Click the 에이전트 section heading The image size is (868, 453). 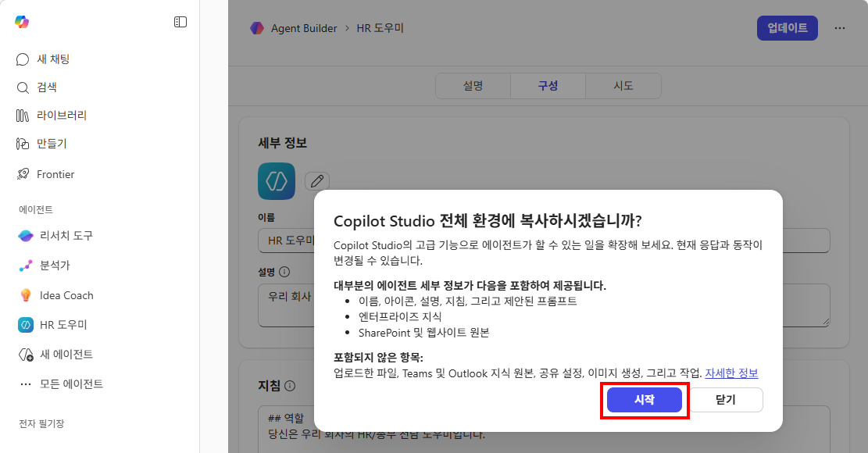[x=36, y=209]
